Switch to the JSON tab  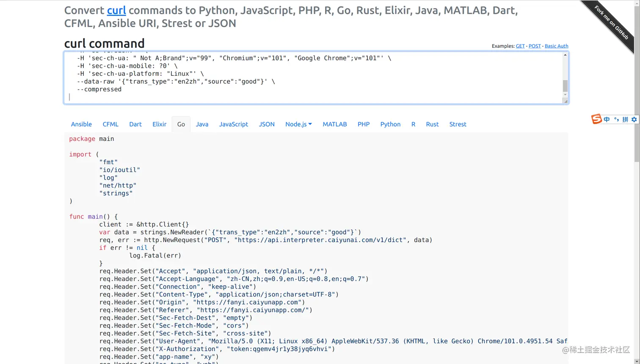coord(267,124)
